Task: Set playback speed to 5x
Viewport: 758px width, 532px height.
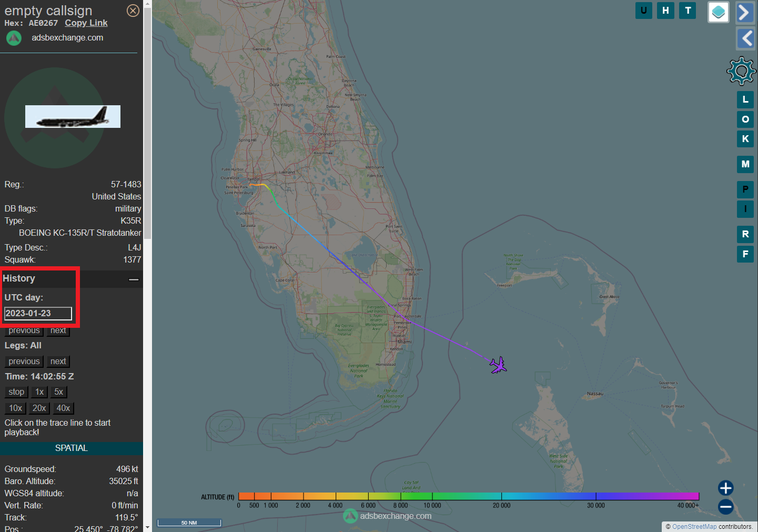Action: 59,392
